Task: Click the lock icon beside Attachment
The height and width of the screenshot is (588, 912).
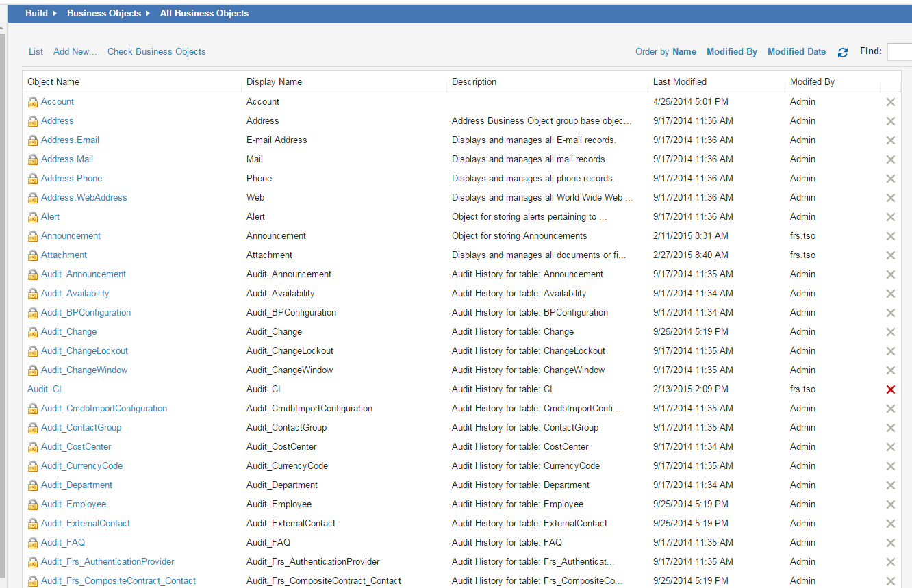Action: coord(32,255)
